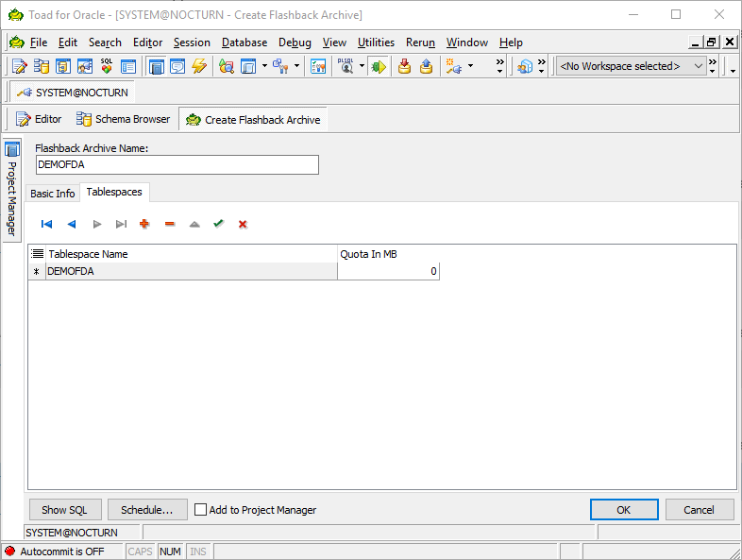Click the speech bubble output toolbar icon

click(177, 66)
